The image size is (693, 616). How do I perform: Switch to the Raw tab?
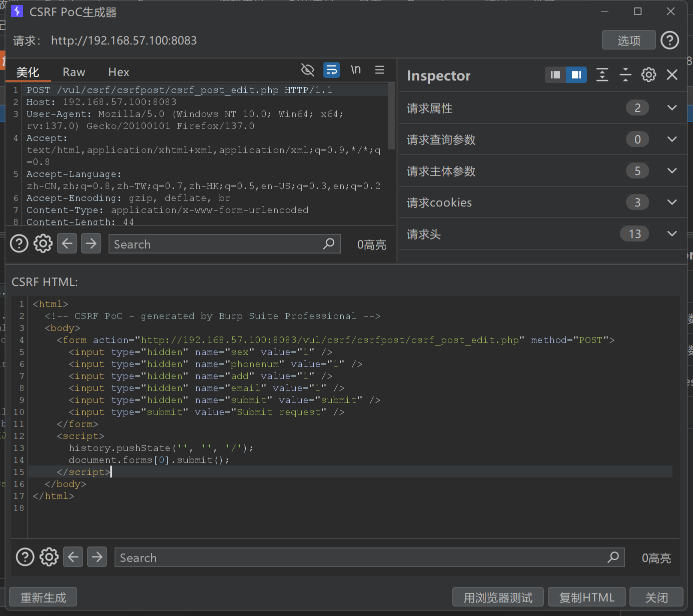pyautogui.click(x=74, y=72)
